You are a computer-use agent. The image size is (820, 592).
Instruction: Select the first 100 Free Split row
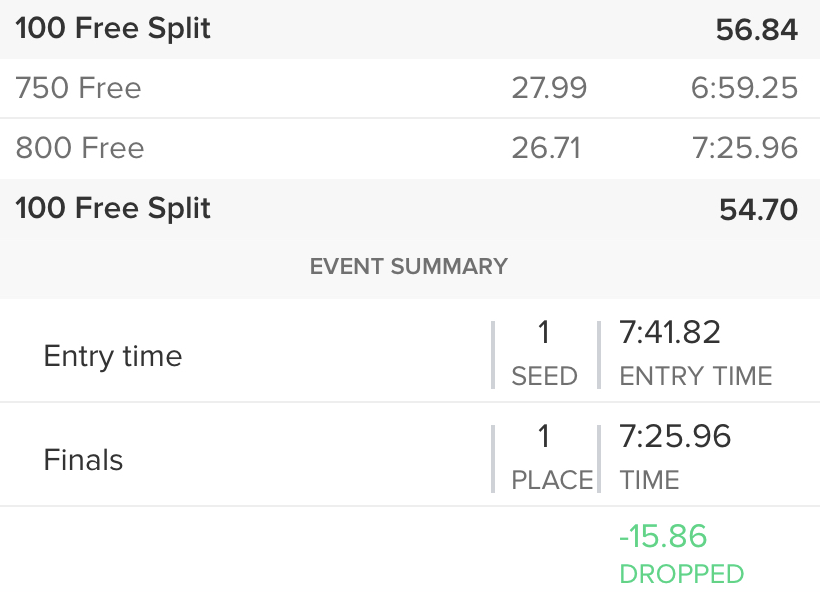point(410,29)
